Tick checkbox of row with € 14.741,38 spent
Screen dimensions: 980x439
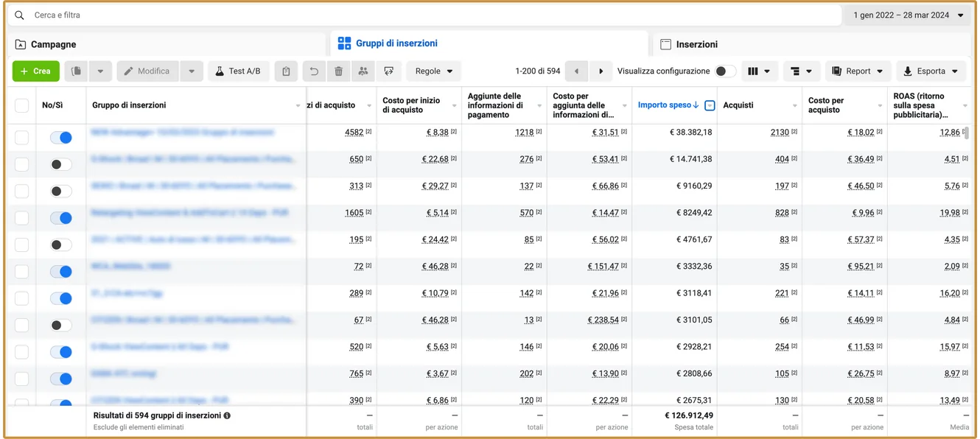click(x=21, y=164)
